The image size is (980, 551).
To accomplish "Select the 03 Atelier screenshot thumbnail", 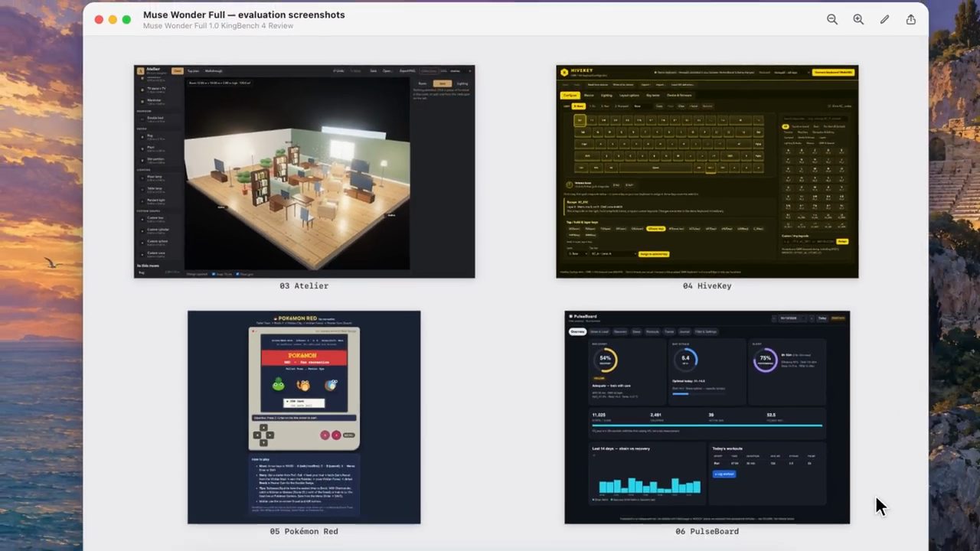I will coord(304,171).
